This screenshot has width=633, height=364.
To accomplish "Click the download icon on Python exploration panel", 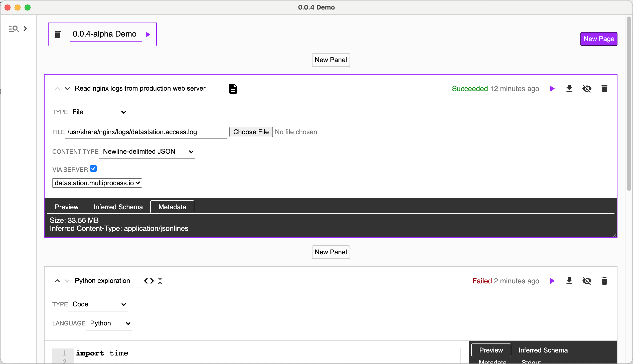I will 570,280.
